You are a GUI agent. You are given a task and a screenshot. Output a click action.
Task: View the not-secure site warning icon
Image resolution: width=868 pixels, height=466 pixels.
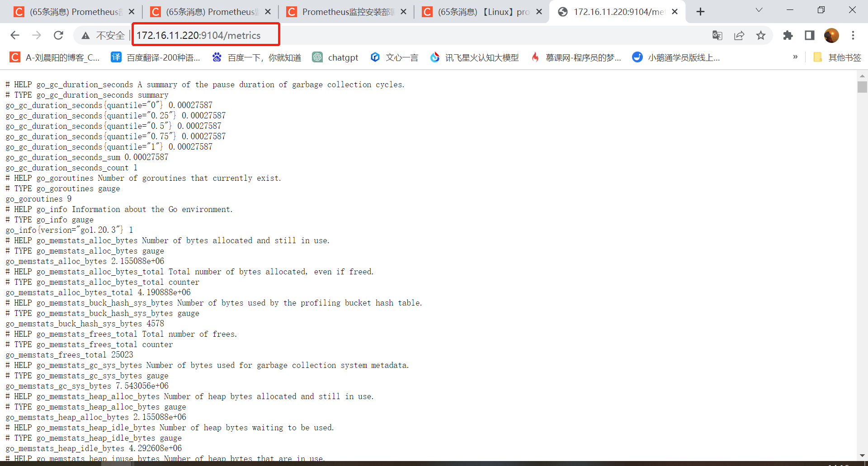[85, 35]
